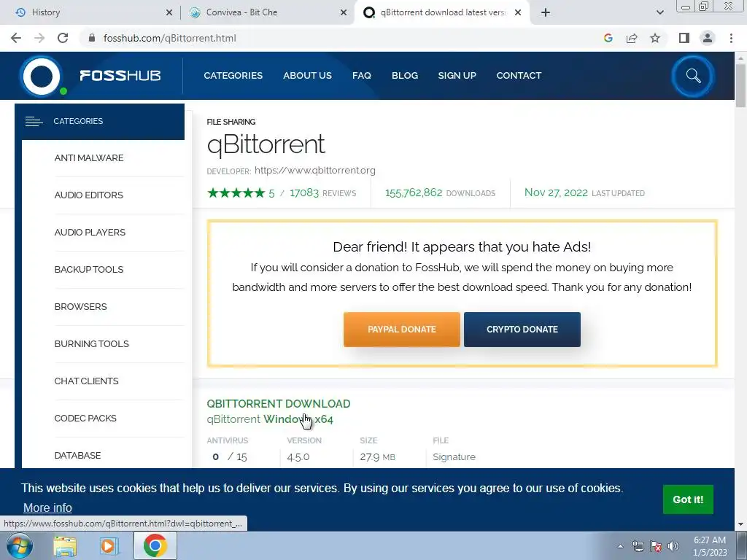Screen dimensions: 747x560
Task: Click the Chrome taskbar icon
Action: [x=155, y=545]
